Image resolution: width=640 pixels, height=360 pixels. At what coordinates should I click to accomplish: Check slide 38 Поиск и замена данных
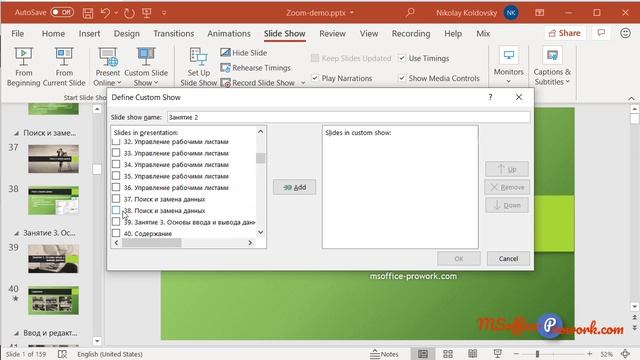[x=116, y=210]
